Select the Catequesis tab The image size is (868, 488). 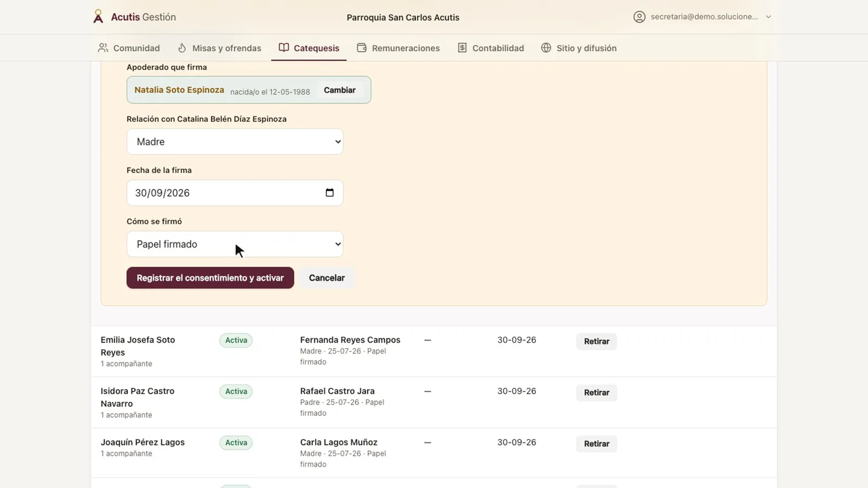pos(309,48)
